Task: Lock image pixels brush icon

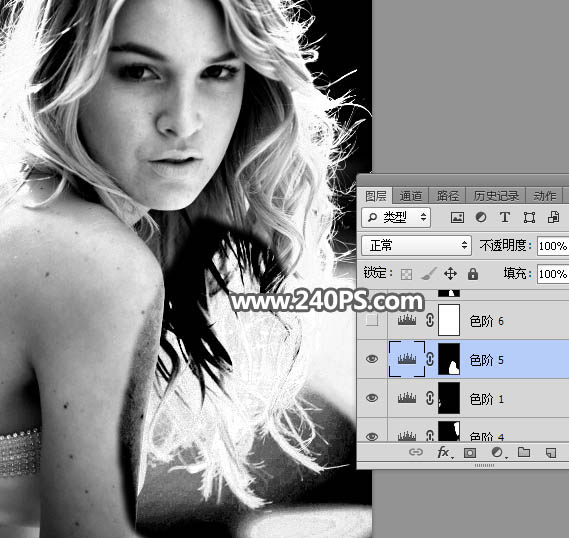Action: (429, 274)
